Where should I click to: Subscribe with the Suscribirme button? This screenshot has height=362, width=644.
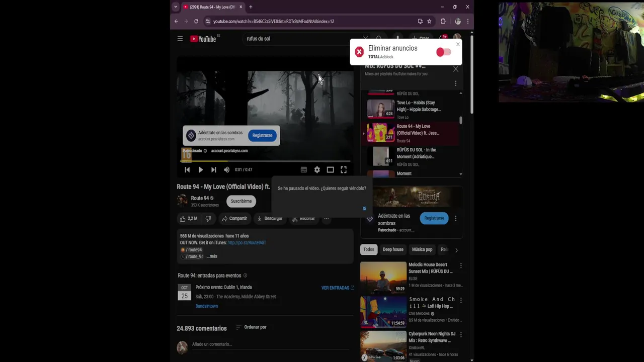point(241,201)
